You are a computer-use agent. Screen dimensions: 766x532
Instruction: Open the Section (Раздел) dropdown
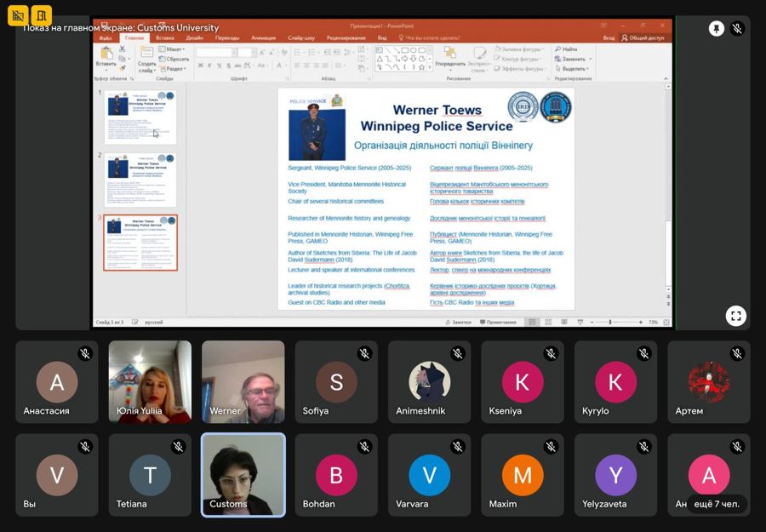pyautogui.click(x=173, y=69)
